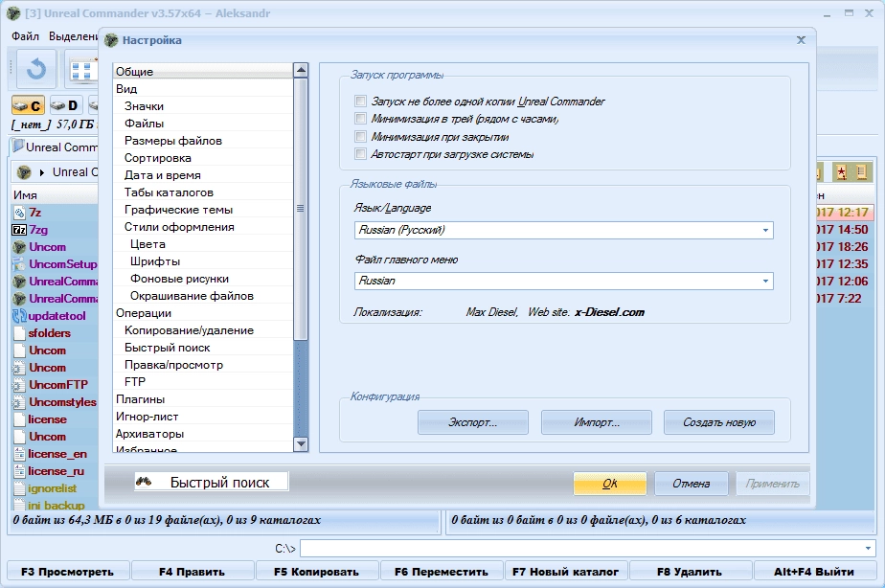
Task: Toggle minimize to tray checkbox
Action: tap(360, 119)
